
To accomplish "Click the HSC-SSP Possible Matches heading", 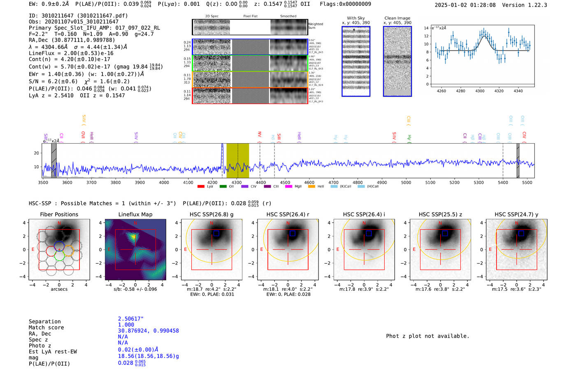I will (x=102, y=203).
